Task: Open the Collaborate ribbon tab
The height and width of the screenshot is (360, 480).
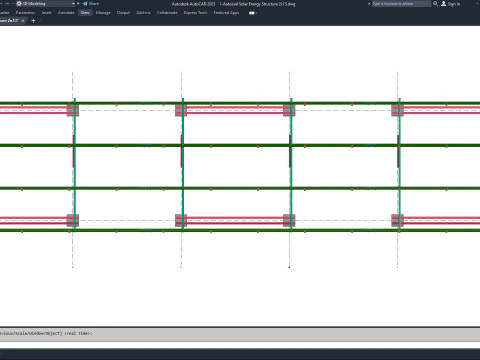Action: point(167,13)
